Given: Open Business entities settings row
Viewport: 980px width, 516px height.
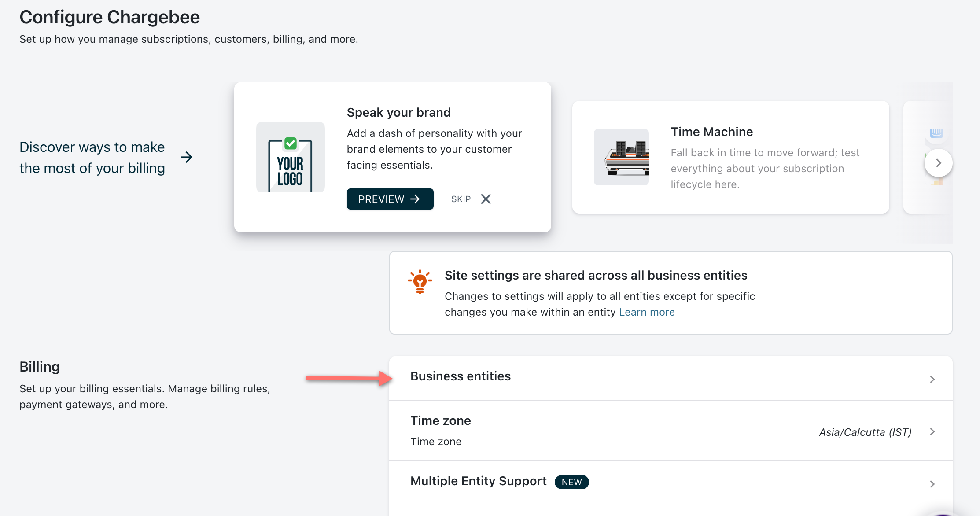Looking at the screenshot, I should [671, 378].
